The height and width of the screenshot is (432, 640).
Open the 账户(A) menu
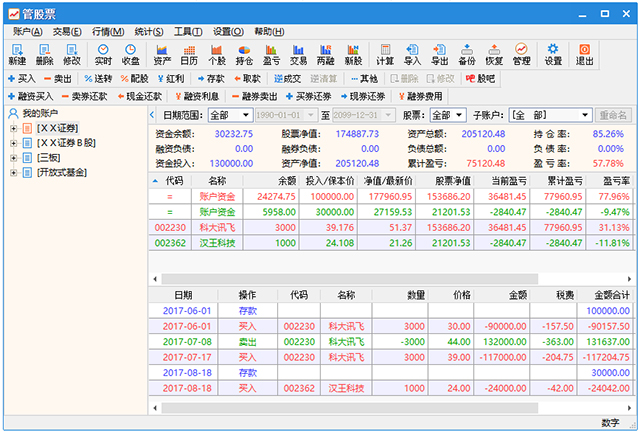click(27, 31)
